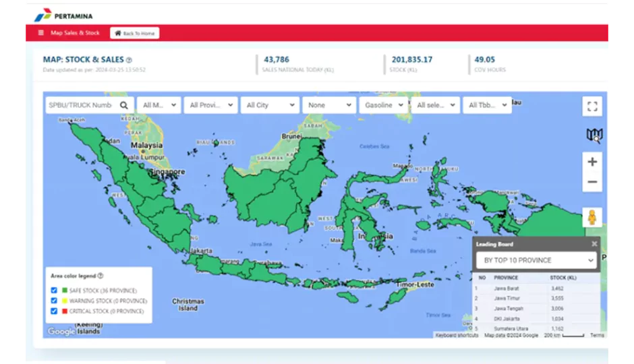Click the Street View pegman icon

(592, 218)
